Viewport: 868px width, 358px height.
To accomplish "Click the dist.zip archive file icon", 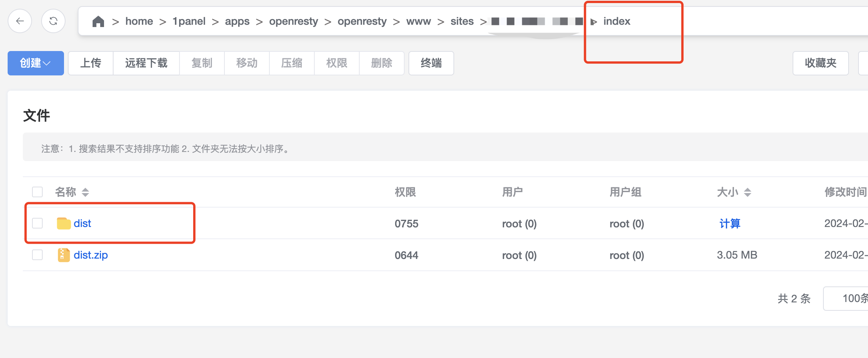I will click(64, 255).
